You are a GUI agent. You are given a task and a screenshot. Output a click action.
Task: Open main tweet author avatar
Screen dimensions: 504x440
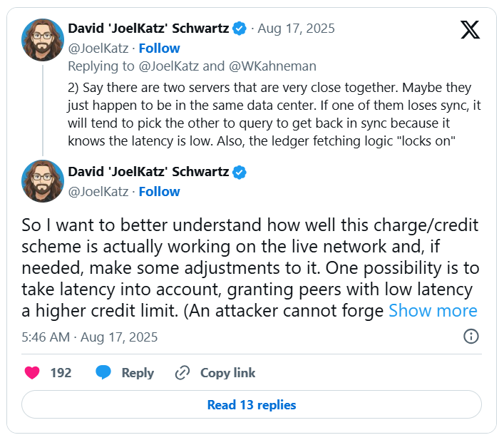click(43, 181)
